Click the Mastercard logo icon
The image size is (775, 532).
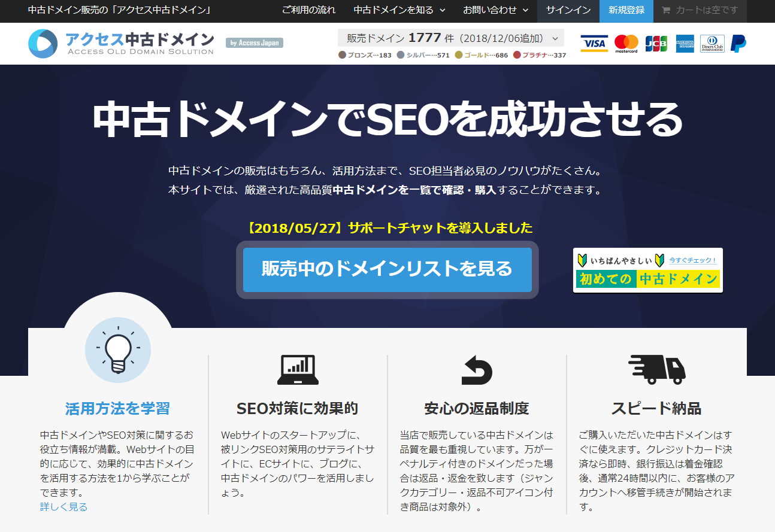point(626,44)
